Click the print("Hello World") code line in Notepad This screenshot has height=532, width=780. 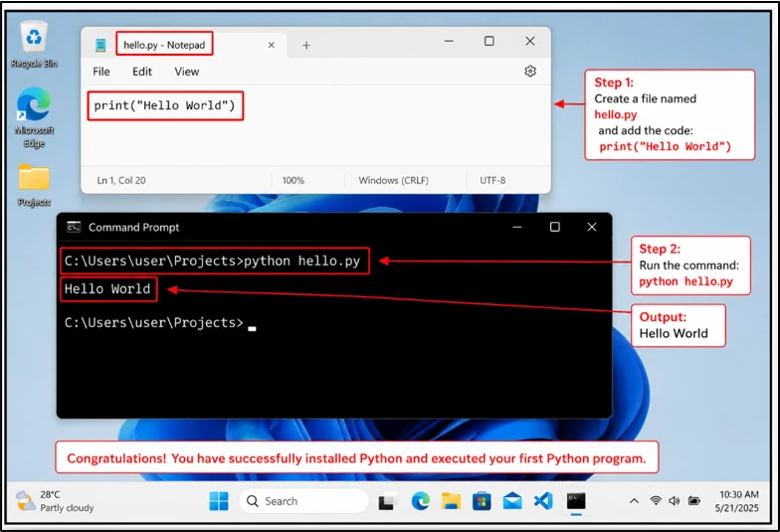[165, 105]
